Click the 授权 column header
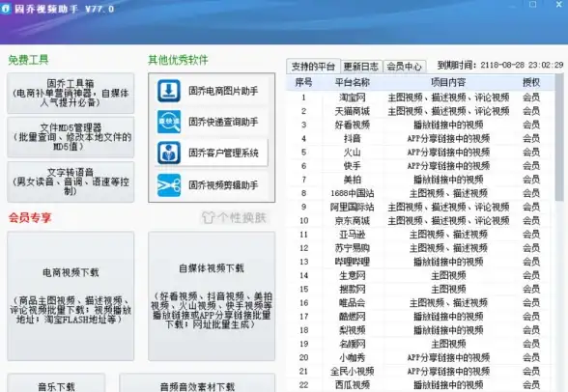568x392 pixels. pyautogui.click(x=531, y=82)
